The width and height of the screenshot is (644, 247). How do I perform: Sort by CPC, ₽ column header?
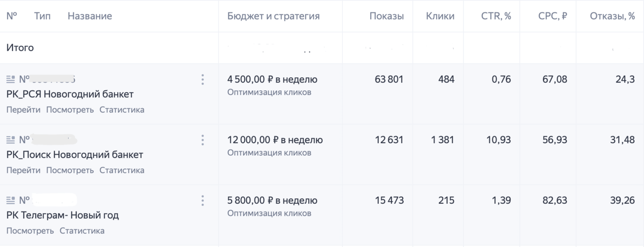pyautogui.click(x=552, y=16)
